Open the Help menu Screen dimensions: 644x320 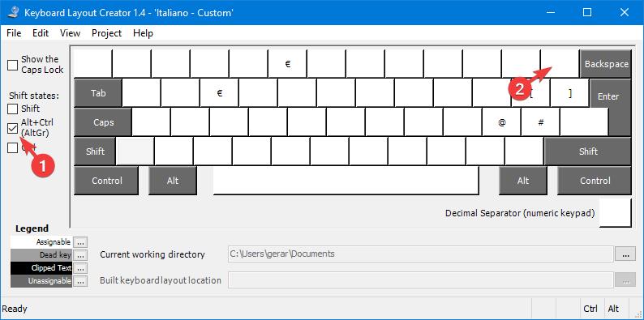click(143, 33)
